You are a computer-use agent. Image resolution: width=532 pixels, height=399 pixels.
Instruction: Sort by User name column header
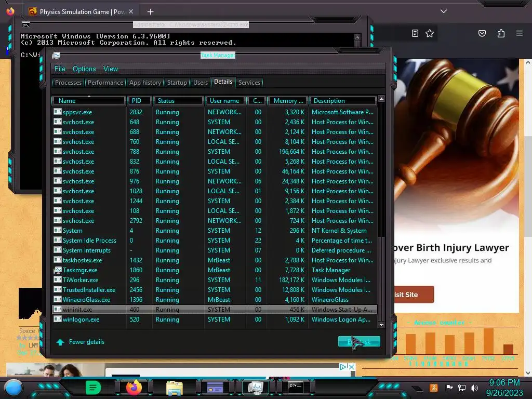tap(225, 101)
